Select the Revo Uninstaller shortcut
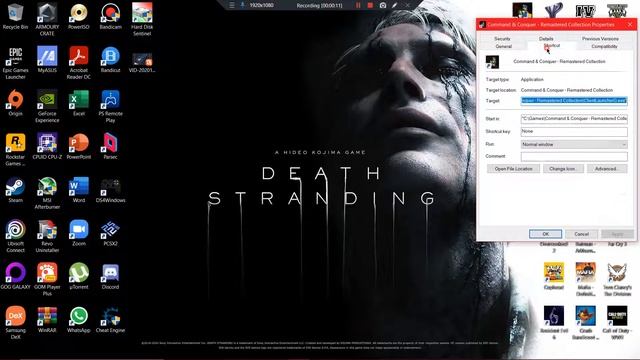The image size is (640, 360). (47, 236)
